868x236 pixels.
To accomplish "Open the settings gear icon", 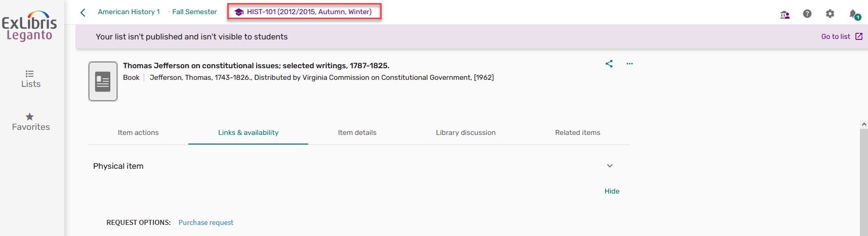I will pyautogui.click(x=830, y=14).
